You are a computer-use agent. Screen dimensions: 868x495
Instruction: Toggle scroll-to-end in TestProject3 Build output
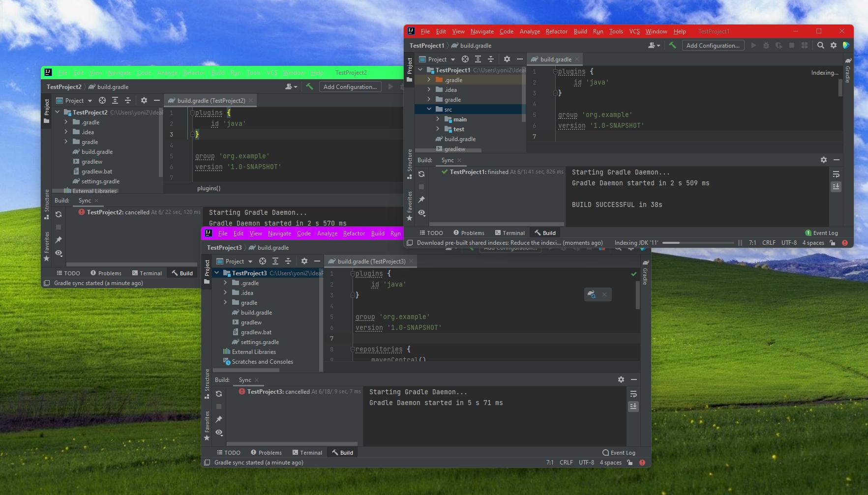coord(633,407)
